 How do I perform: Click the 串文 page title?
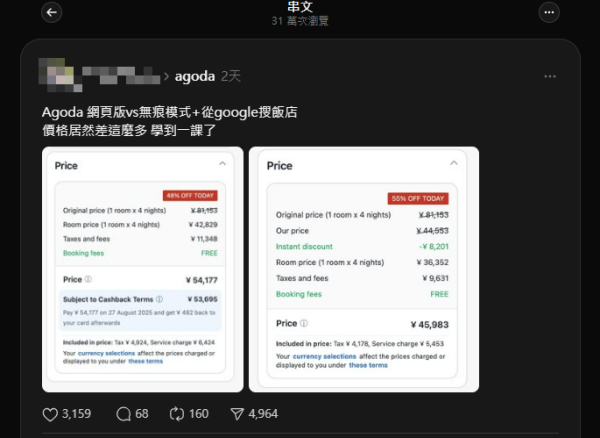[300, 7]
